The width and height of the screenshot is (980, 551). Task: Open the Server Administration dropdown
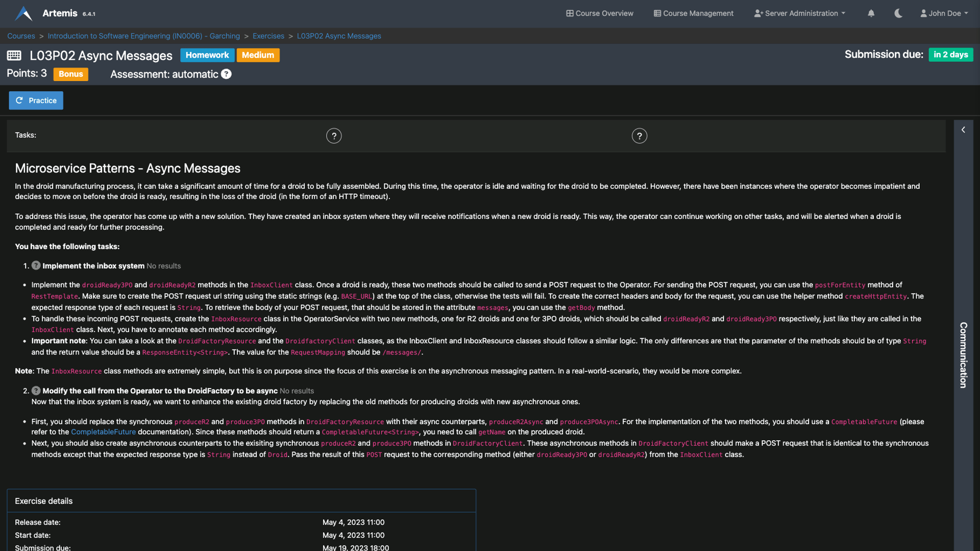799,13
